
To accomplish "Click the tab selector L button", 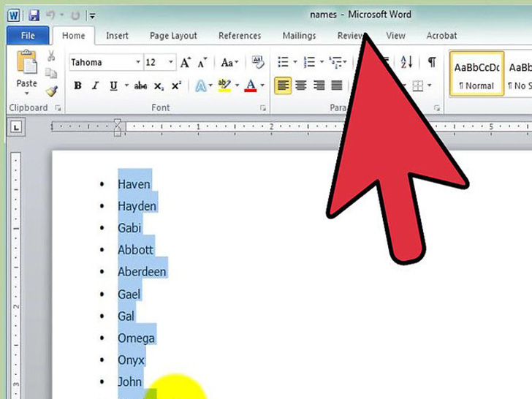I will (16, 127).
